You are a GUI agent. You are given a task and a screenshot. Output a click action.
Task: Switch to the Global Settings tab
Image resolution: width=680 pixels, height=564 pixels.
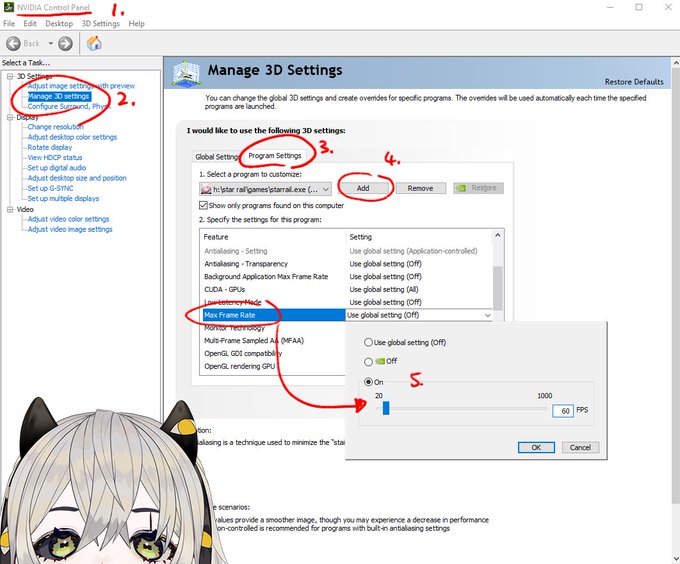[216, 157]
